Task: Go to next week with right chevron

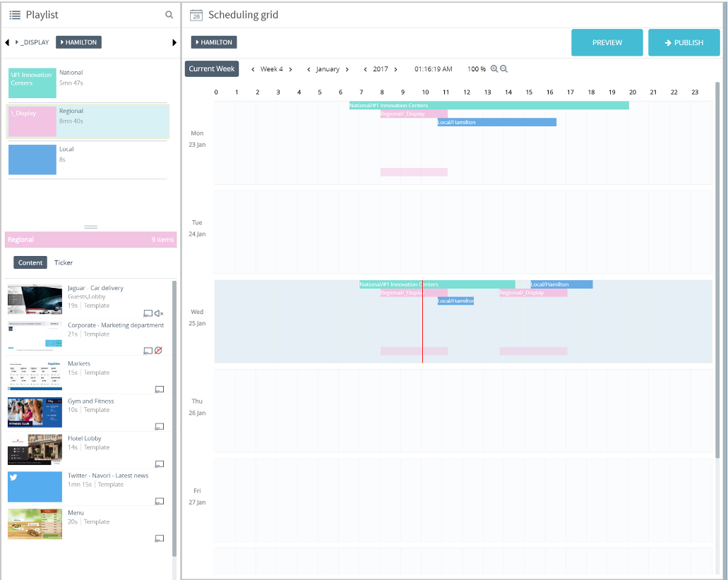Action: [x=290, y=69]
